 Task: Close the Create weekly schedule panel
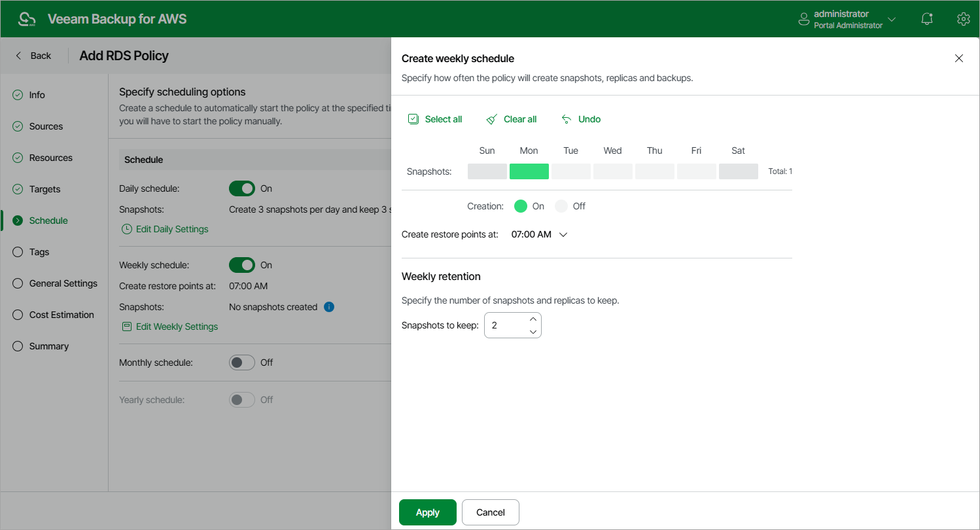[959, 58]
